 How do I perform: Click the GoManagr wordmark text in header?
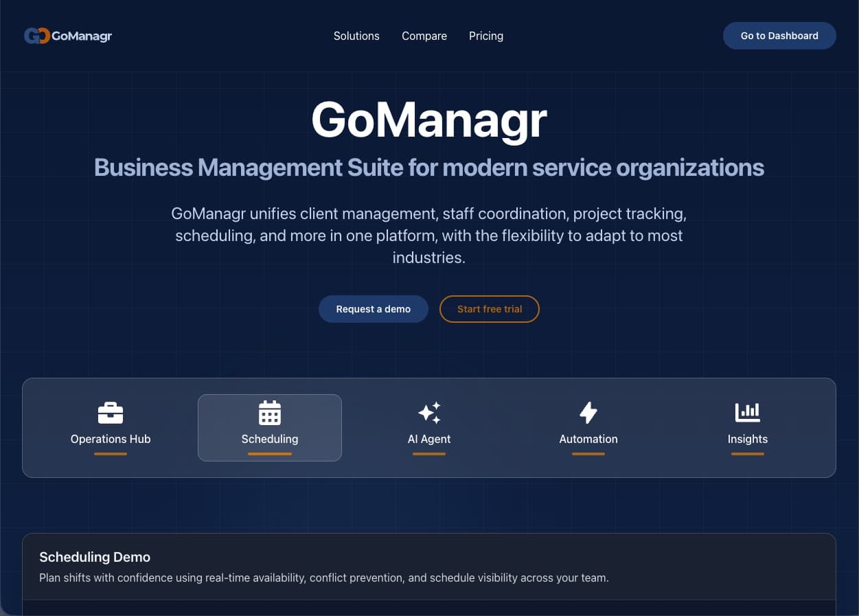(82, 36)
